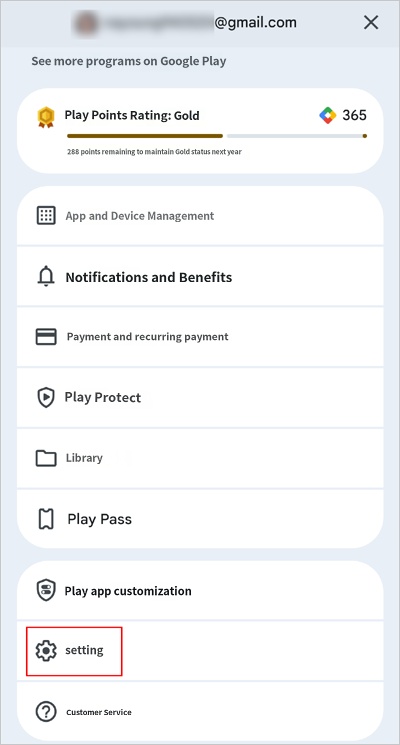400x745 pixels.
Task: Click the grid icon for App and Device Management
Action: tap(46, 216)
